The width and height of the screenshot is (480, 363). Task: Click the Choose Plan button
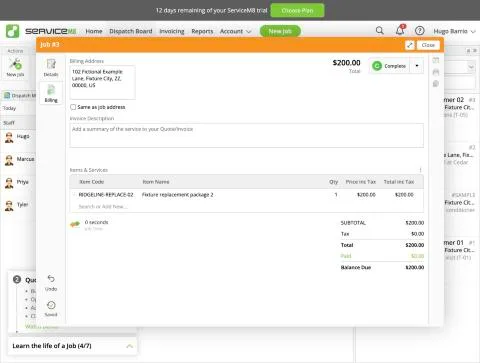pyautogui.click(x=297, y=11)
